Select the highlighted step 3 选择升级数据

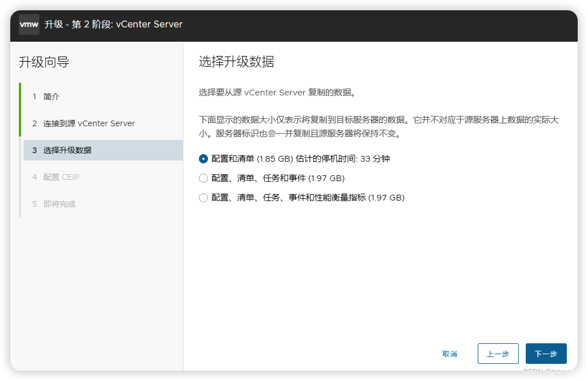click(69, 150)
